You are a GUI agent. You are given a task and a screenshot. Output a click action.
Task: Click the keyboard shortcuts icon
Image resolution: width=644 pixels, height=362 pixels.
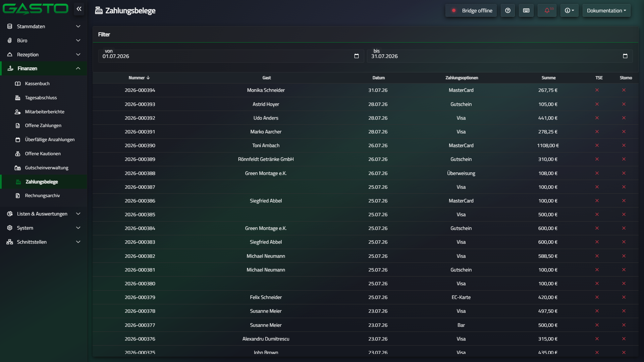(x=526, y=11)
